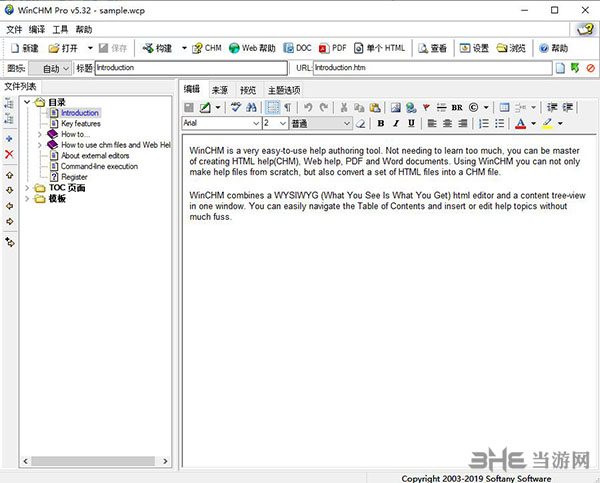600x483 pixels.
Task: Click the 浏览 browse icon
Action: click(502, 48)
